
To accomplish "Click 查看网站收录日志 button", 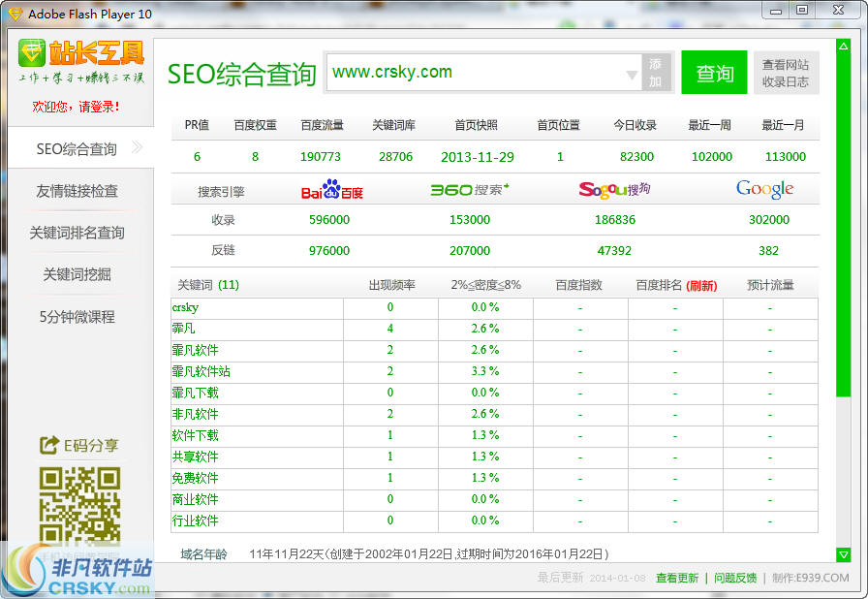I will point(786,73).
